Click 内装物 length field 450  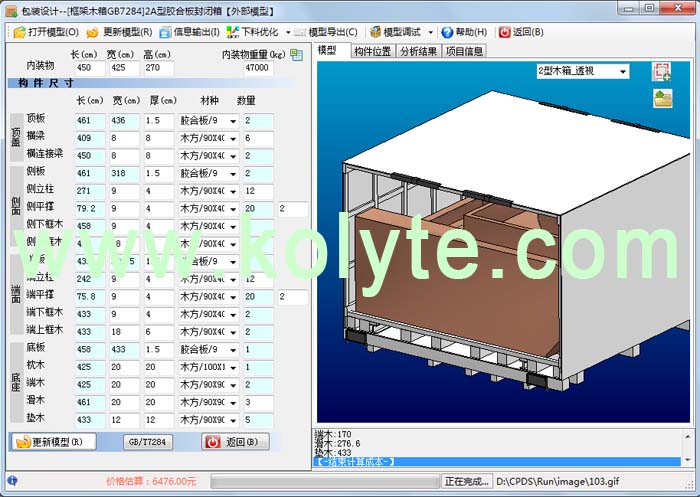90,68
